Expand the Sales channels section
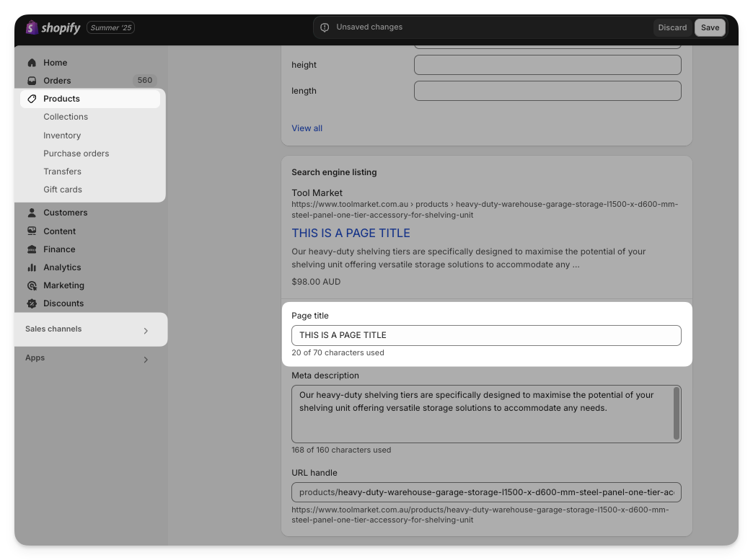This screenshot has width=753, height=560. coord(146,331)
